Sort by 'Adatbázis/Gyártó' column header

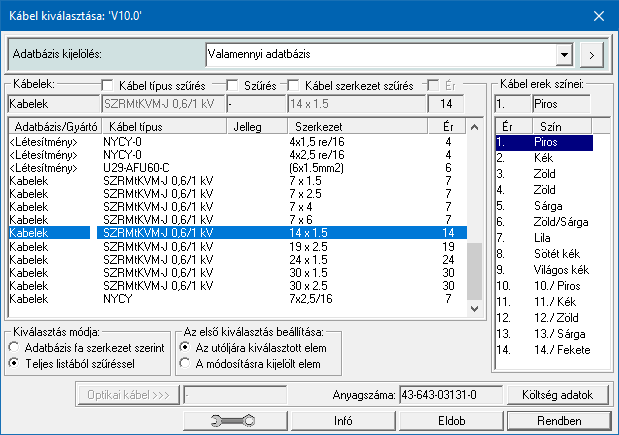[x=50, y=127]
